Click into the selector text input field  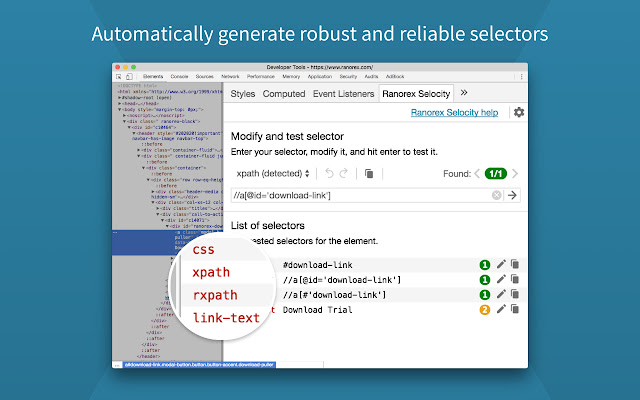(x=358, y=195)
